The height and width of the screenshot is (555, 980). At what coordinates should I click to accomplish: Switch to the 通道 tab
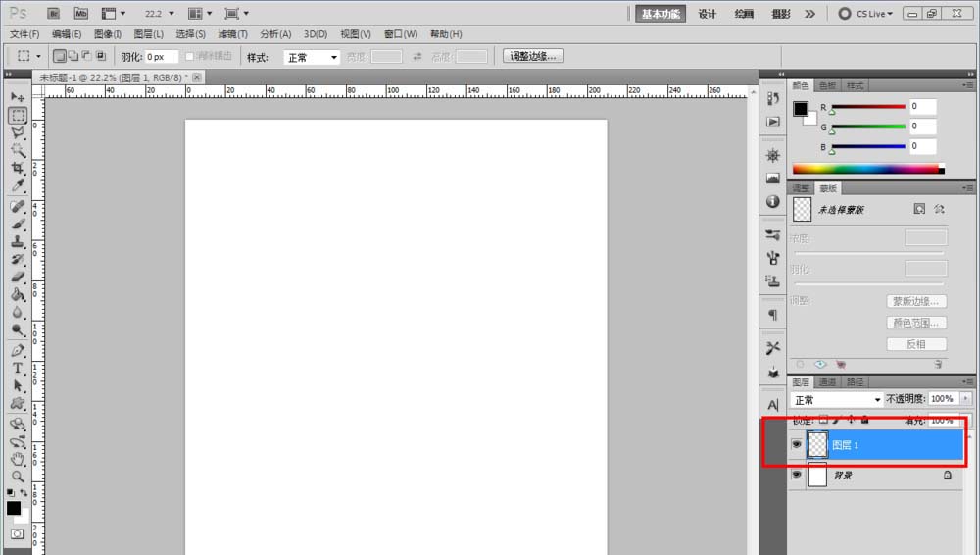tap(827, 381)
